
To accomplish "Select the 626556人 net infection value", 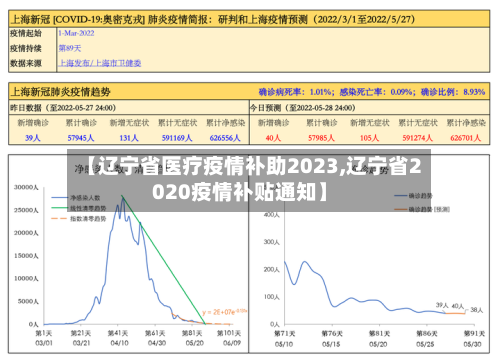I will click(x=225, y=138).
